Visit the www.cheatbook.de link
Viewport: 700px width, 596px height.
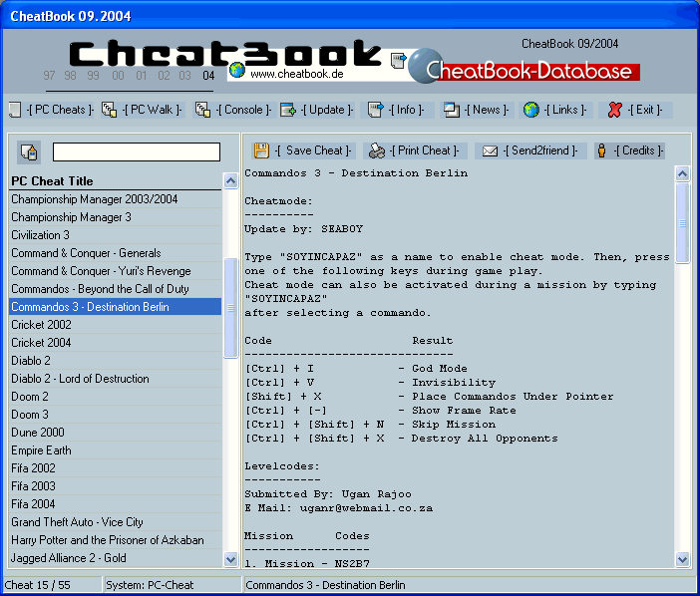pyautogui.click(x=297, y=74)
